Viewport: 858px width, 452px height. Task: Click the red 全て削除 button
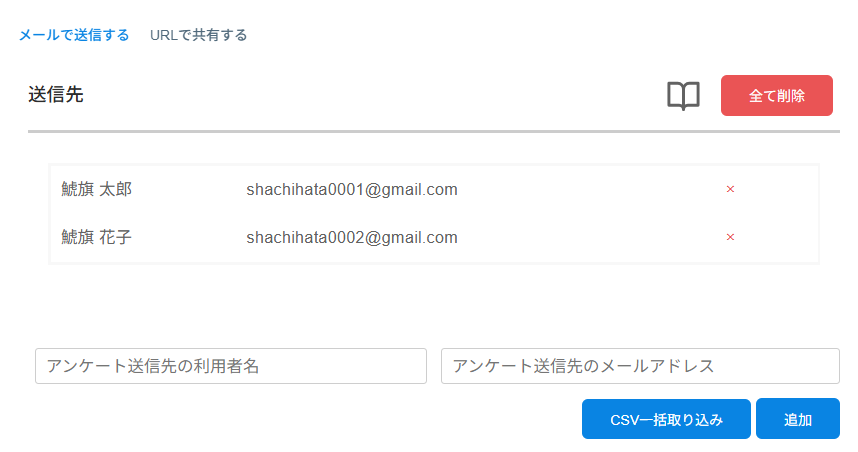(776, 96)
